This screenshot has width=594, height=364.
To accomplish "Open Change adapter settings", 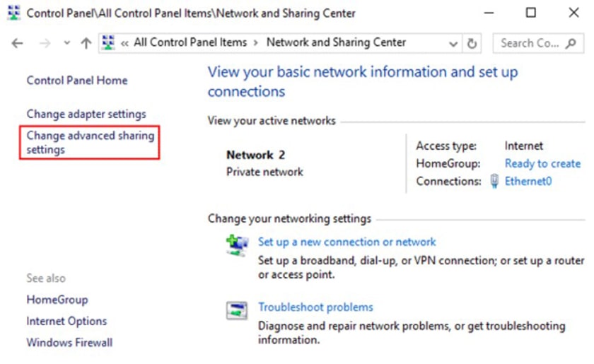I will pos(86,114).
